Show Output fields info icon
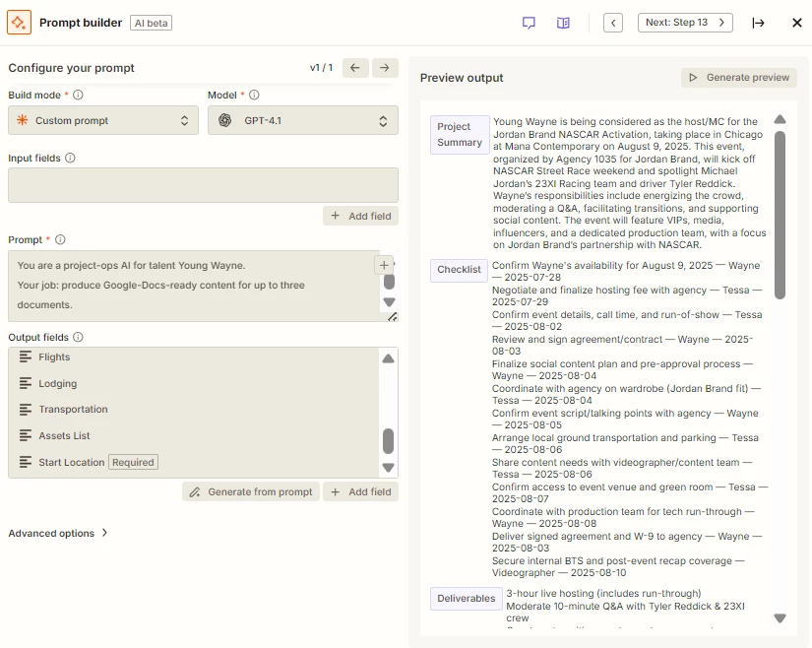This screenshot has width=812, height=648. 78,337
